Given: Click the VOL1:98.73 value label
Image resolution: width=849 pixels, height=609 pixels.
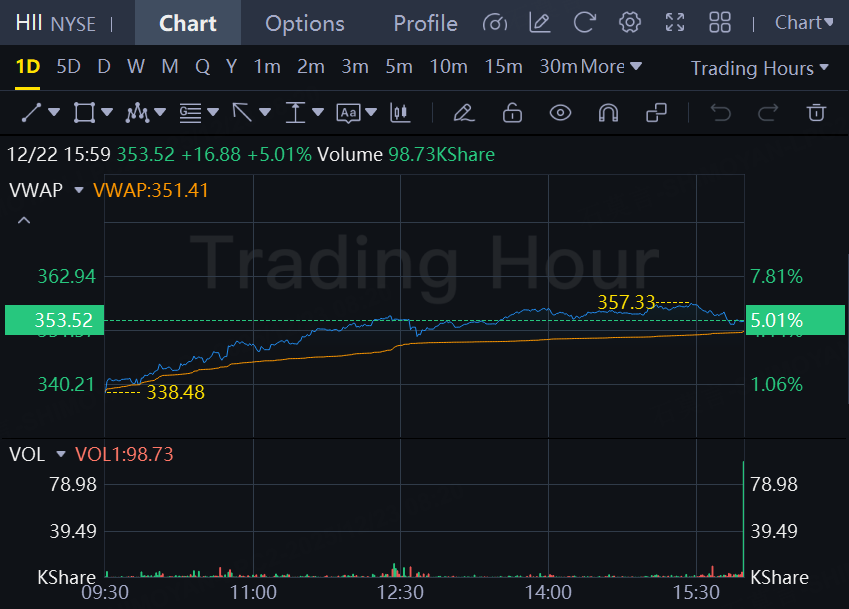Looking at the screenshot, I should [124, 454].
